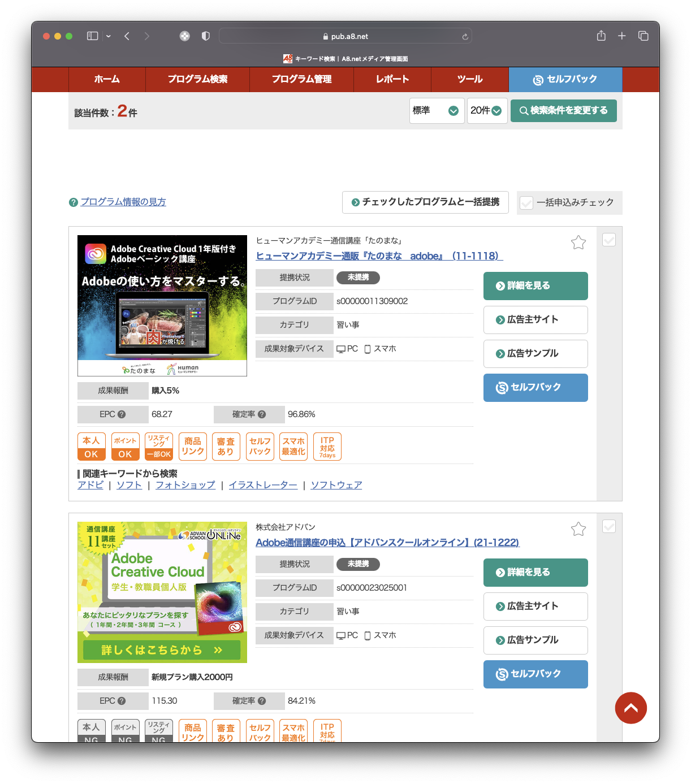Image resolution: width=691 pixels, height=784 pixels.
Task: Open the セルフバック navigation tab
Action: coord(565,79)
